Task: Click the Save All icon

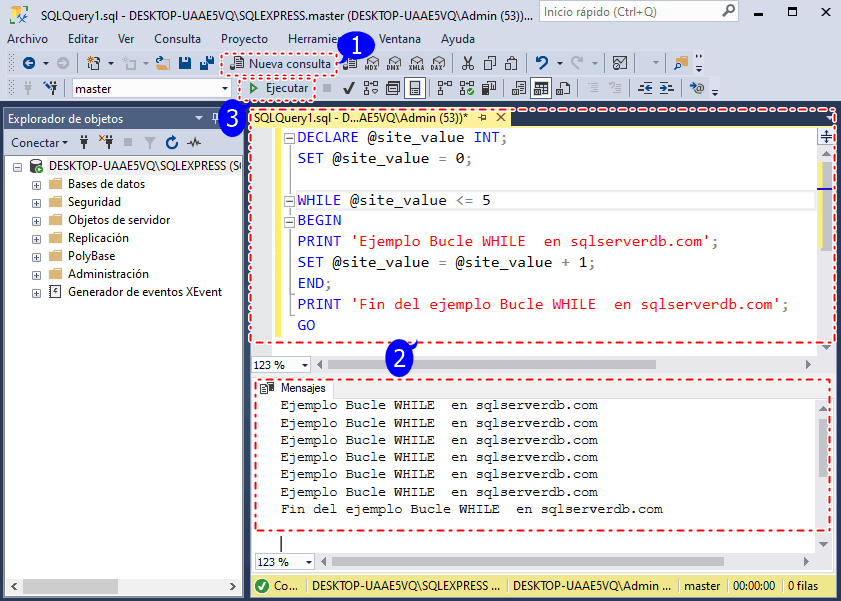Action: click(x=206, y=63)
